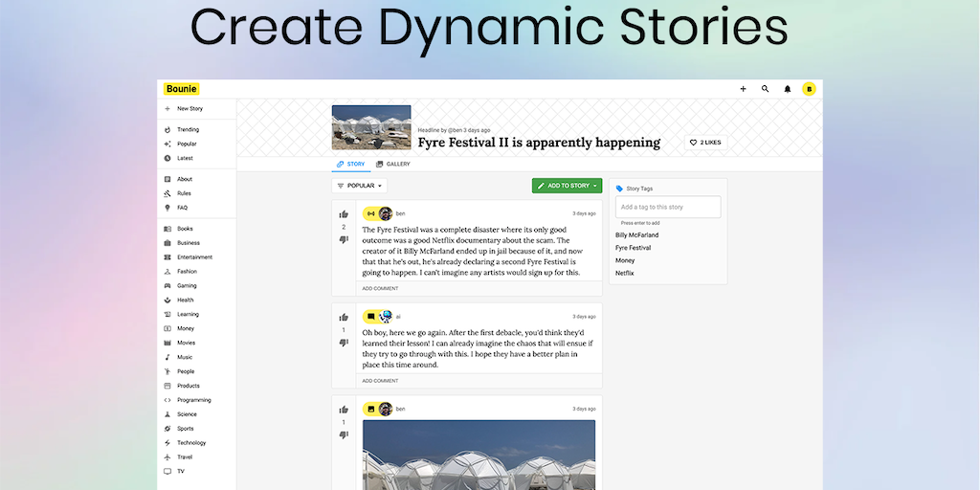Click the story headline 'Fyre Festival II is apparently happening'

(539, 143)
